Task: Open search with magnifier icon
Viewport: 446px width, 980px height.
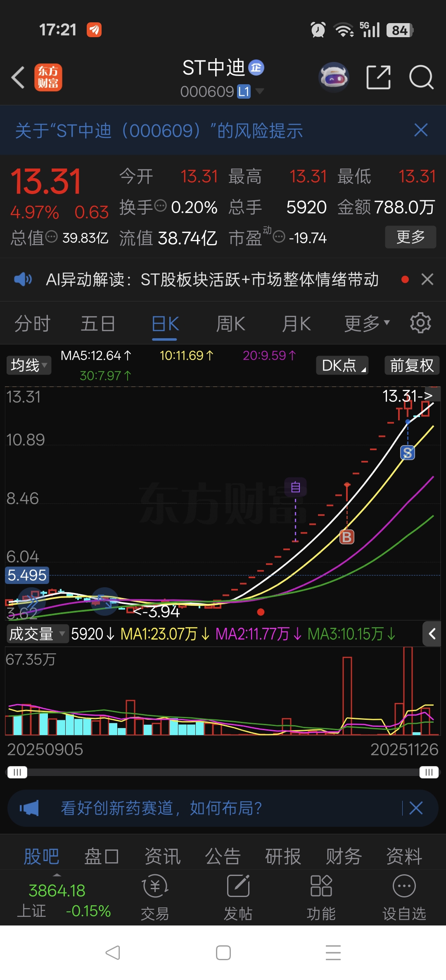Action: click(x=421, y=77)
